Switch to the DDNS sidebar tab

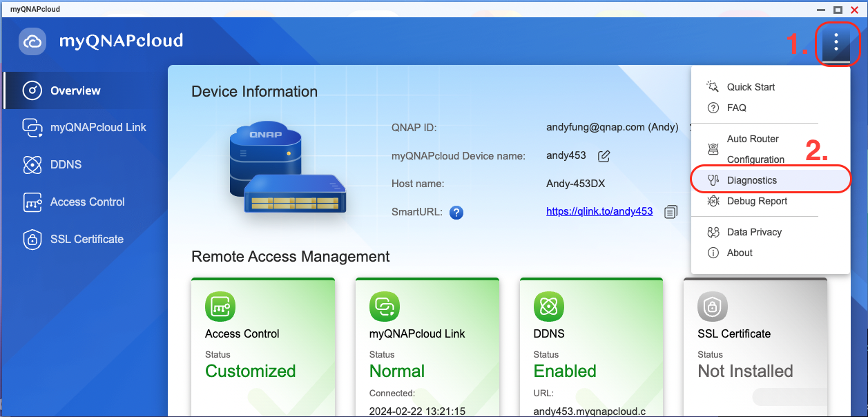point(66,164)
